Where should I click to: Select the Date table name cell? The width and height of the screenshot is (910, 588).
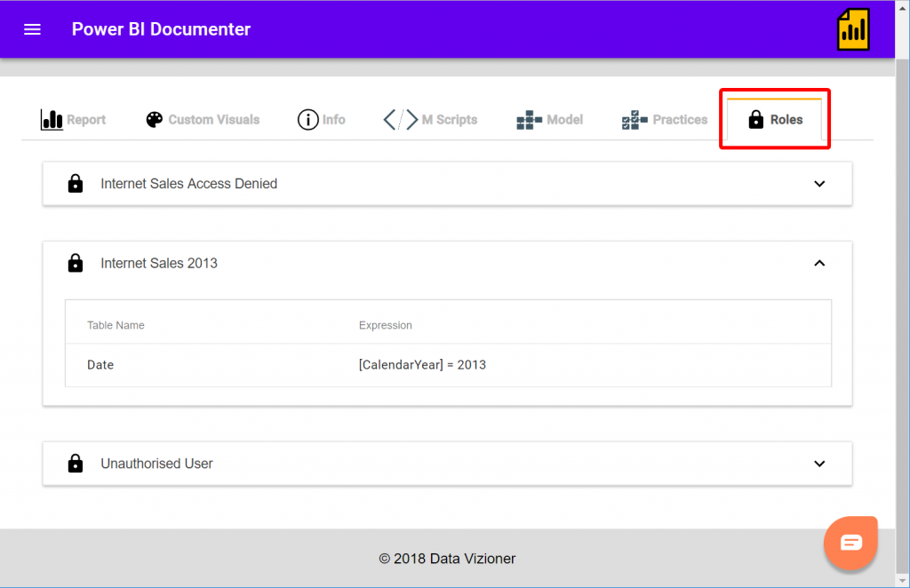tap(100, 365)
